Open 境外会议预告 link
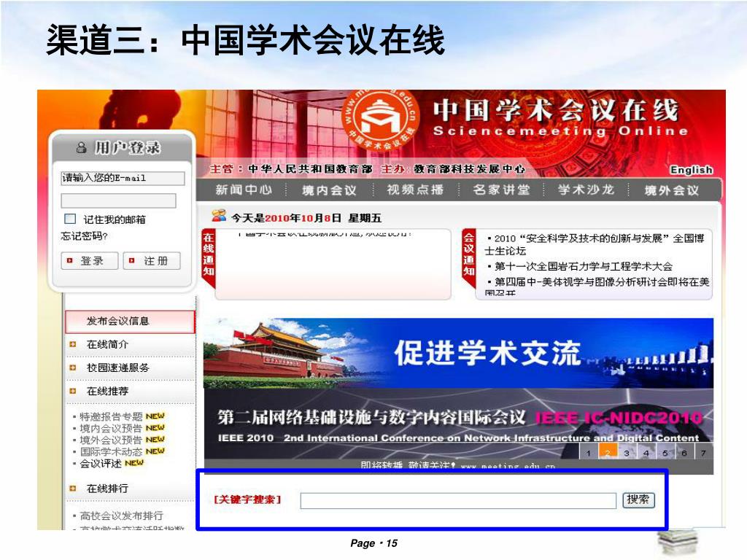747x560 pixels. [x=111, y=440]
